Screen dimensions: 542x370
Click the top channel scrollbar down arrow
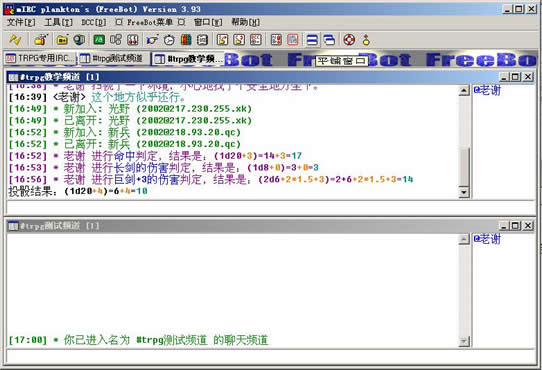coord(464,192)
